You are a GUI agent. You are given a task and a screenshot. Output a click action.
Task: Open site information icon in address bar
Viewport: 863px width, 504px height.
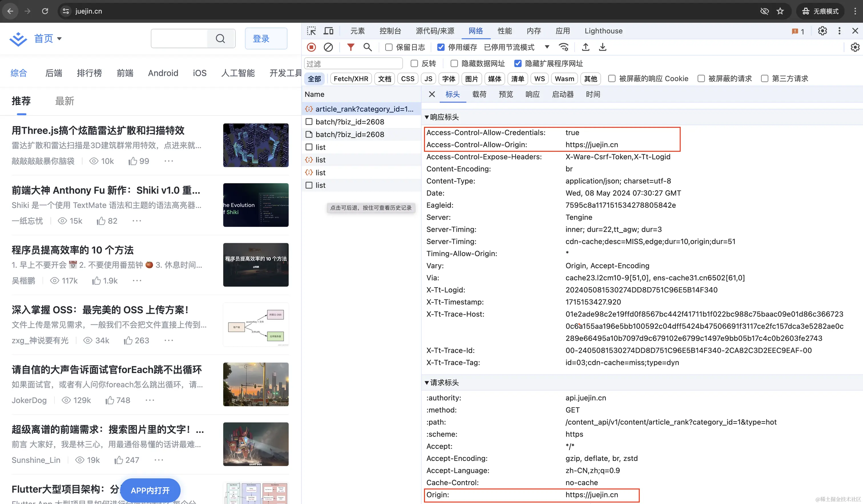[x=66, y=11]
